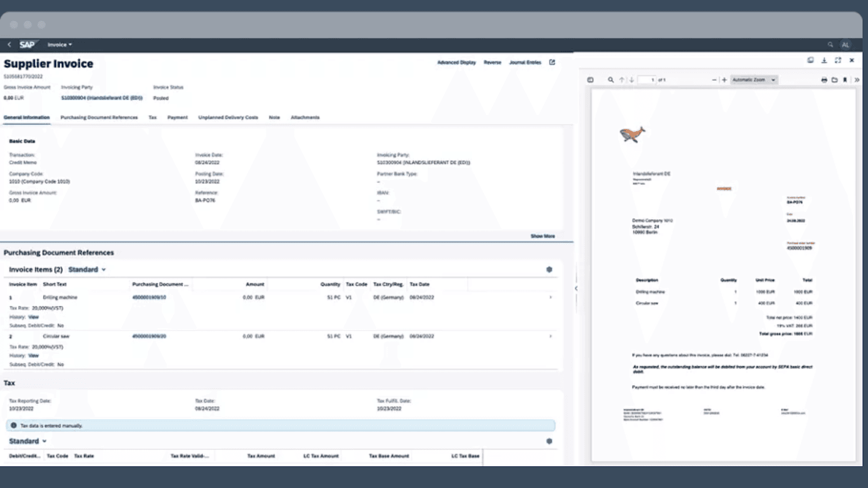Screen dimensions: 868x488
Task: Open the search in the SAP header
Action: pos(830,44)
